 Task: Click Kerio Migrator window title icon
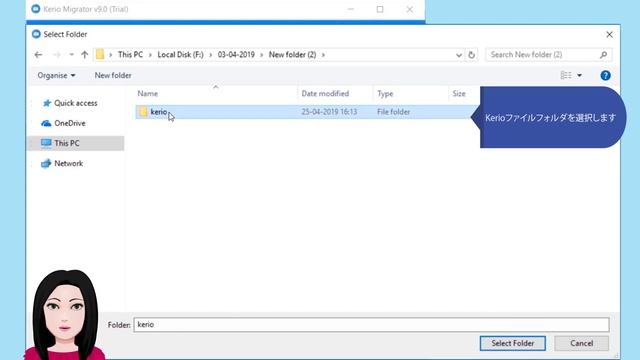(x=36, y=9)
